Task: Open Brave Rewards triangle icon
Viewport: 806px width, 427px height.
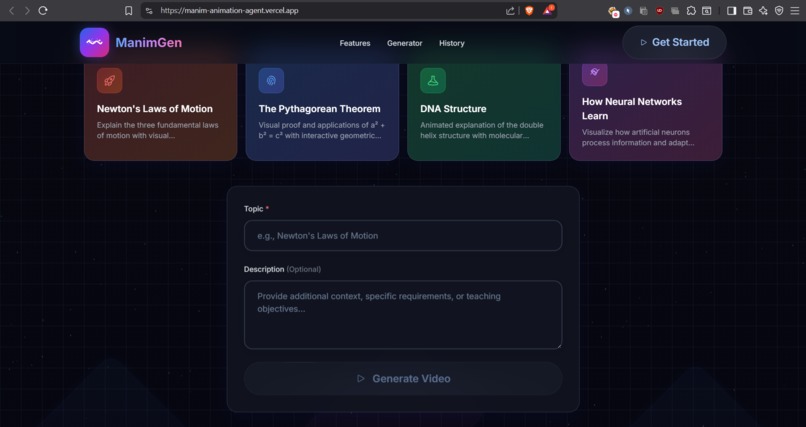Action: [x=548, y=10]
